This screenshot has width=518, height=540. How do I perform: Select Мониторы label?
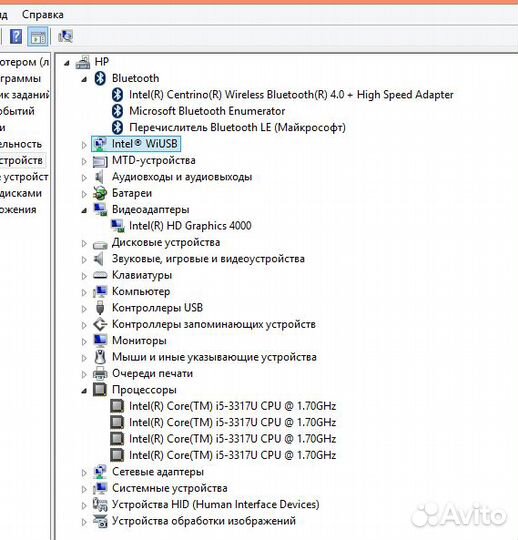pos(139,341)
